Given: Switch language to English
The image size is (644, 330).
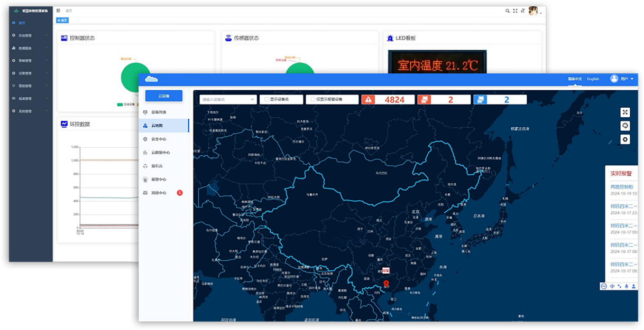Looking at the screenshot, I should pyautogui.click(x=593, y=79).
